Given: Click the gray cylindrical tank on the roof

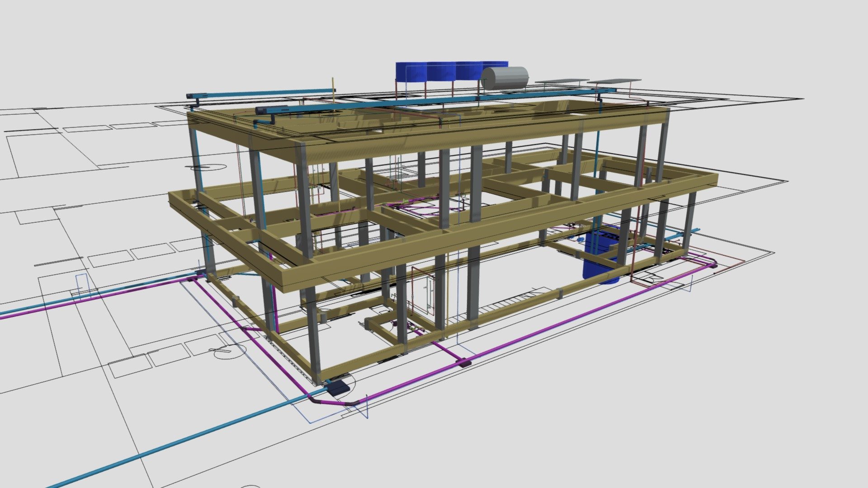Looking at the screenshot, I should click(504, 78).
